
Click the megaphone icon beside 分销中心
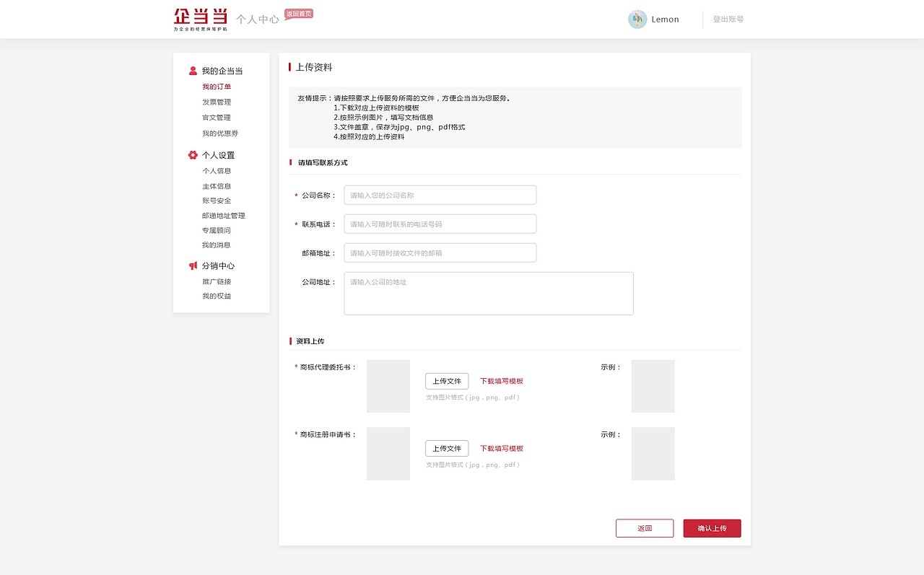coord(193,265)
